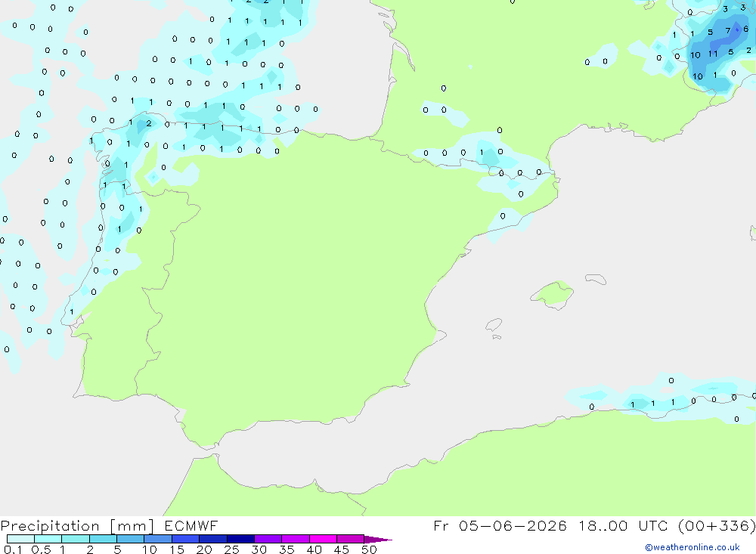Click the 10–15 mm blue legend swatch
Image resolution: width=756 pixels, height=554 pixels.
point(158,539)
